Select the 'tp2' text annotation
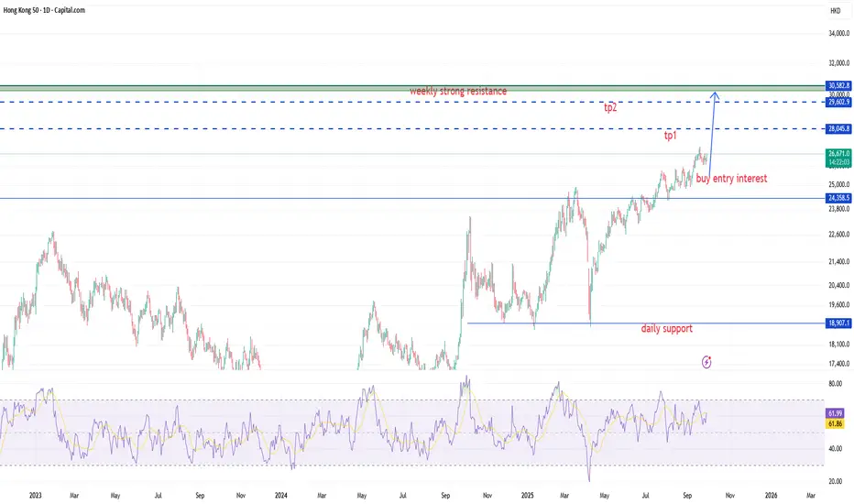Viewport: 854px width, 504px height. tap(610, 107)
